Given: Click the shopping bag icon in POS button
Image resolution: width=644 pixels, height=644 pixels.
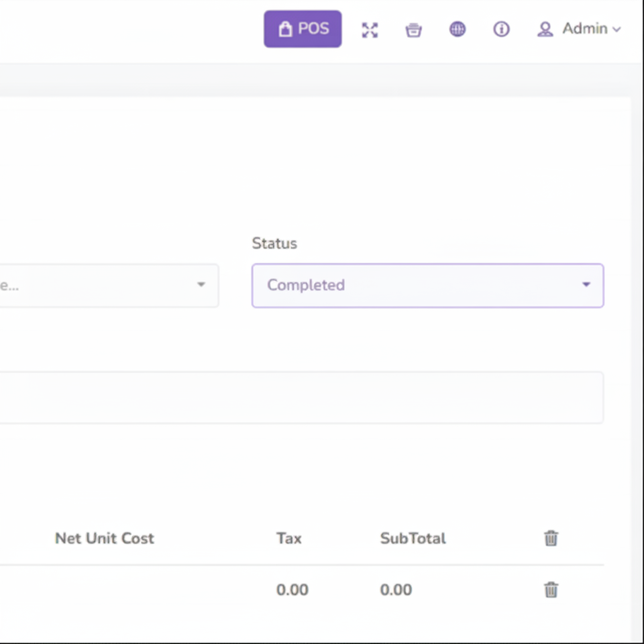Looking at the screenshot, I should click(x=285, y=30).
